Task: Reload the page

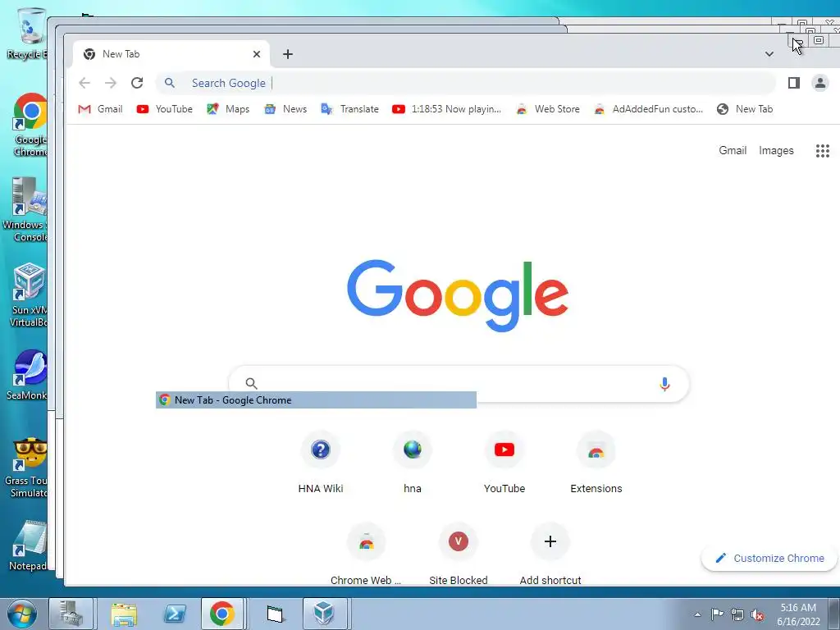Action: pyautogui.click(x=137, y=83)
